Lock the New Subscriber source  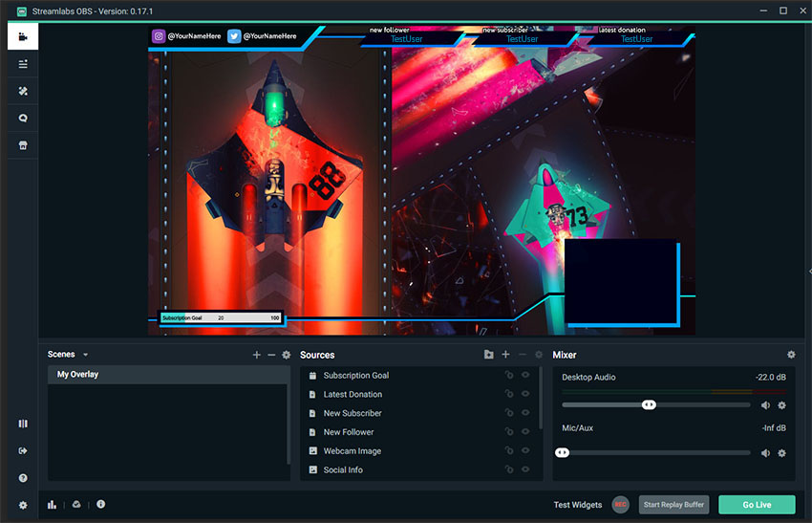[x=509, y=413]
